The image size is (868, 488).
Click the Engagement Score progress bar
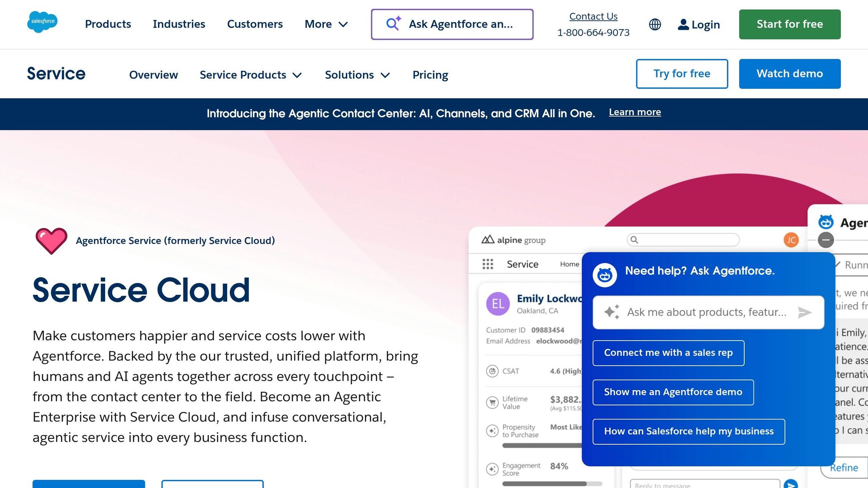[552, 484]
